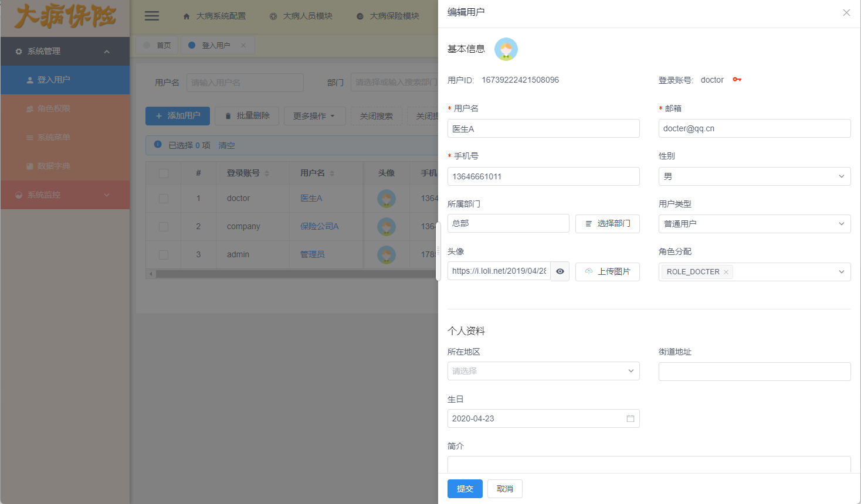The height and width of the screenshot is (504, 861).
Task: Toggle avatar URL preview with eye icon
Action: 560,271
